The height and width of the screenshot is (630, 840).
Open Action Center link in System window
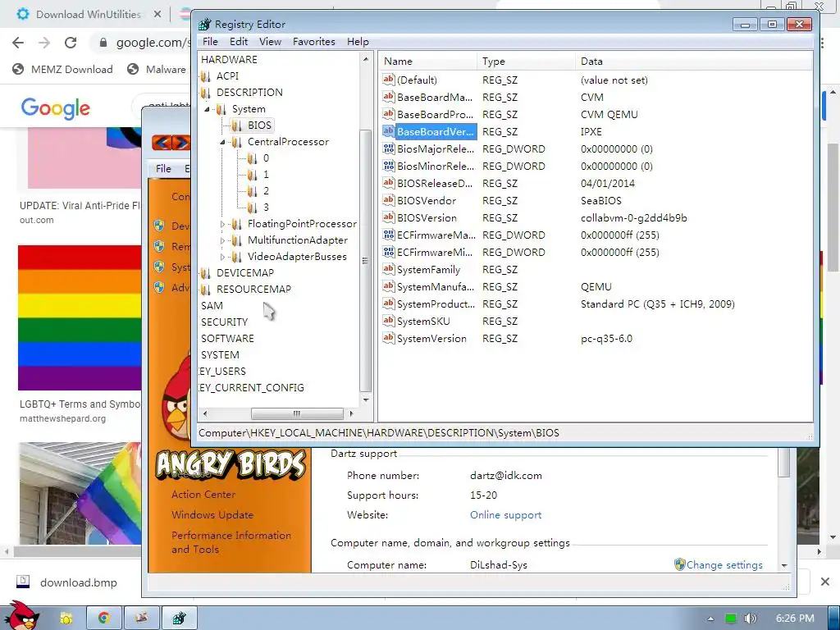tap(203, 495)
